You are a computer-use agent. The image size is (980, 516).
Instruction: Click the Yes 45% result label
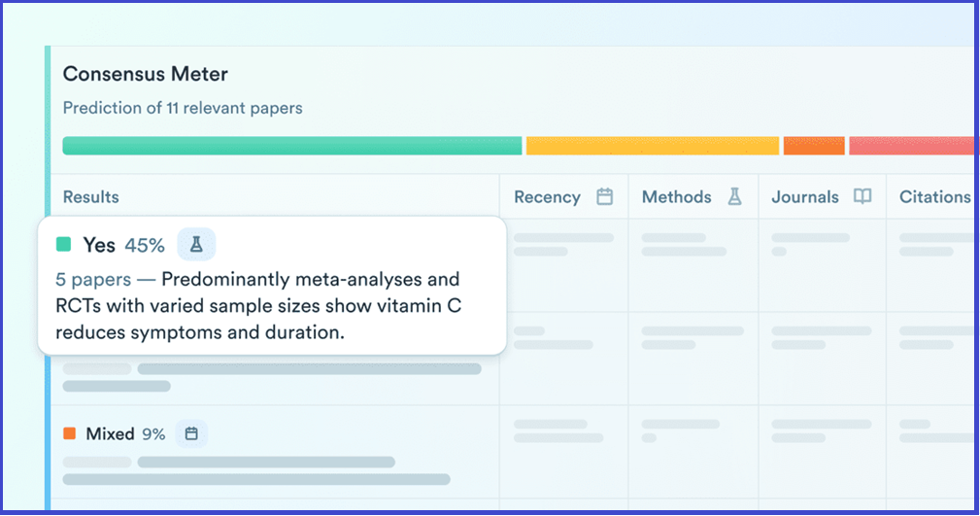(x=123, y=245)
